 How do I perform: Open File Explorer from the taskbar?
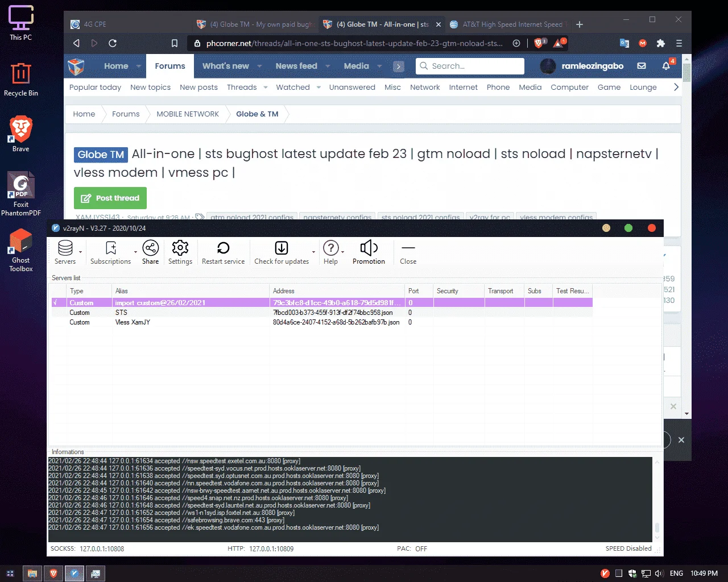pos(32,573)
